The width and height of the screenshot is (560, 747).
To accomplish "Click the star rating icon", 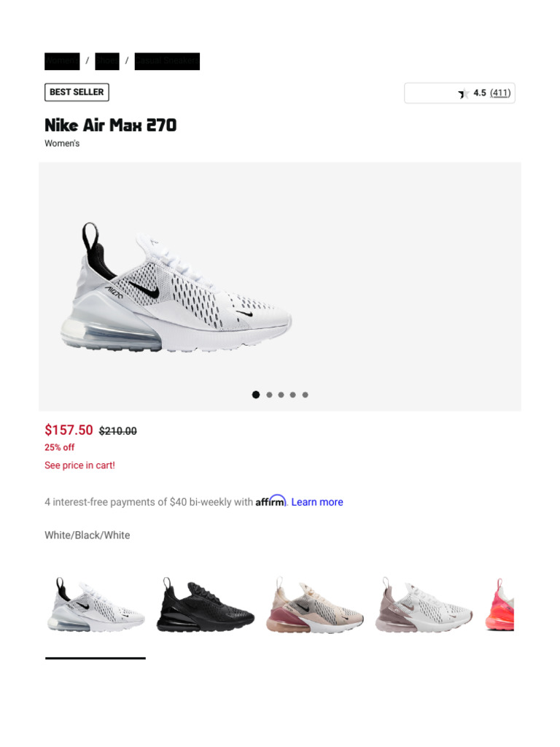I will coord(463,93).
